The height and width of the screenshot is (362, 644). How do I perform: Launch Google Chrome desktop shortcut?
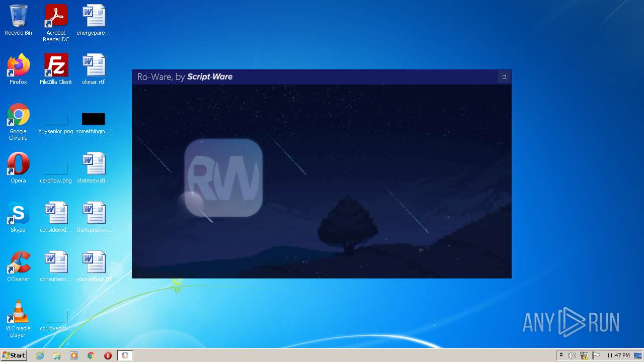click(18, 122)
